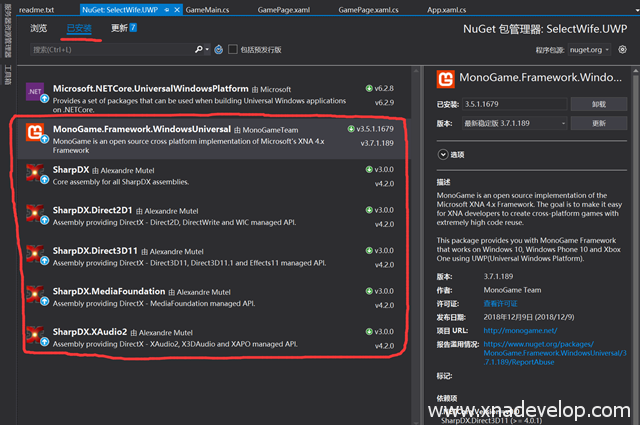This screenshot has width=640, height=425.
Task: Click the 卸载 uninstall button
Action: [x=597, y=103]
